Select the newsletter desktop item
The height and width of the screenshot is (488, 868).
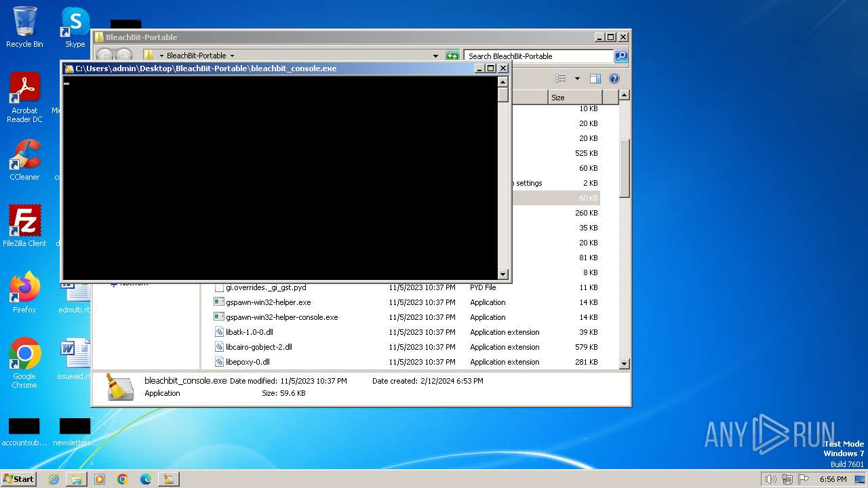pyautogui.click(x=75, y=432)
